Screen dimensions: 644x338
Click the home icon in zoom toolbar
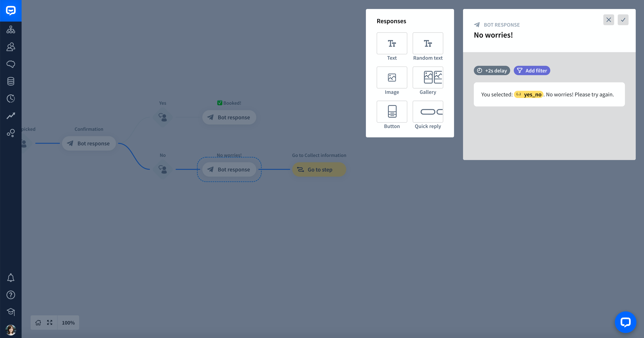click(38, 323)
